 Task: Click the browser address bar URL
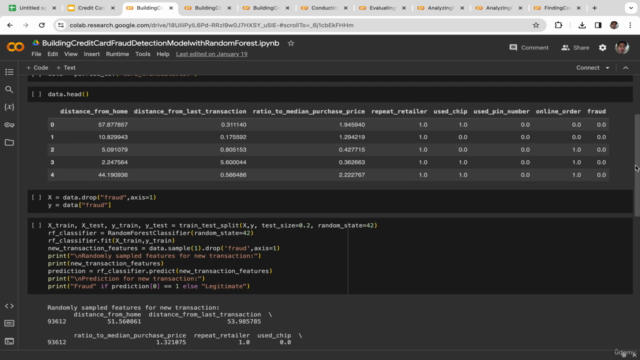click(211, 25)
